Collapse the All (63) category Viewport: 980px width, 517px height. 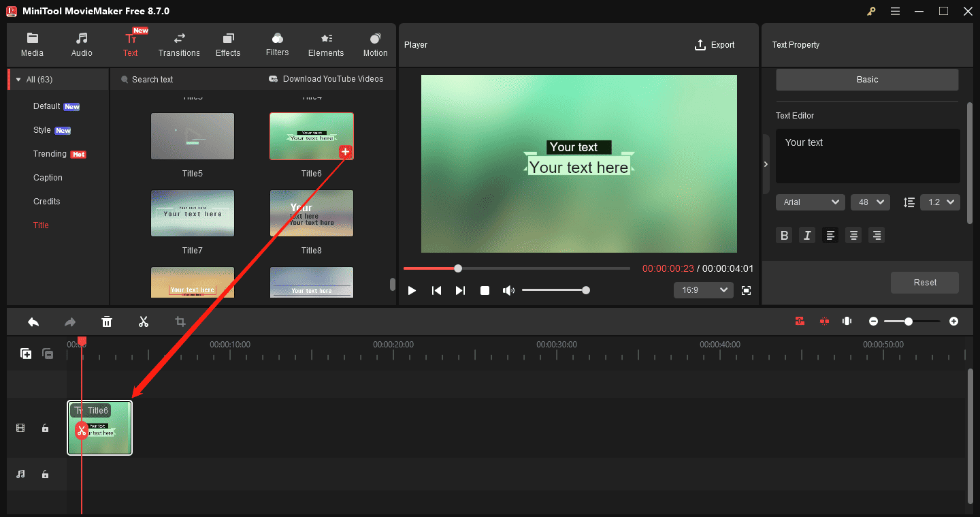18,80
